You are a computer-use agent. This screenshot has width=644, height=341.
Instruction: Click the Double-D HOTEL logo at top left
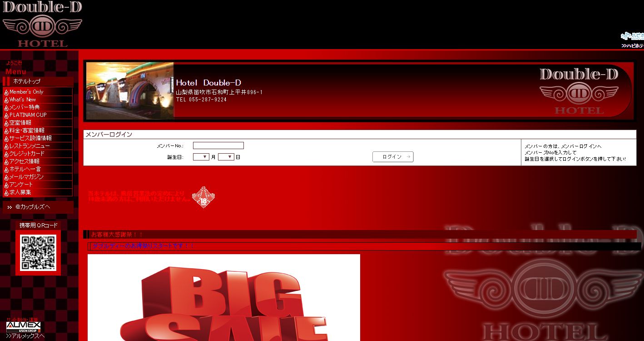42,24
